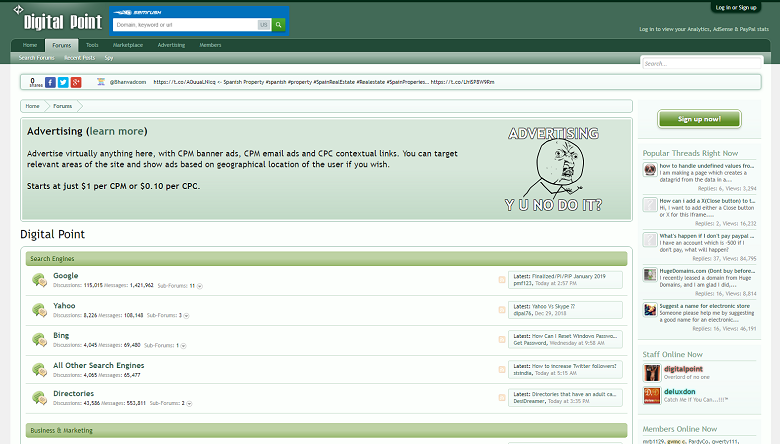Open latest post about Twitter followers

[574, 366]
